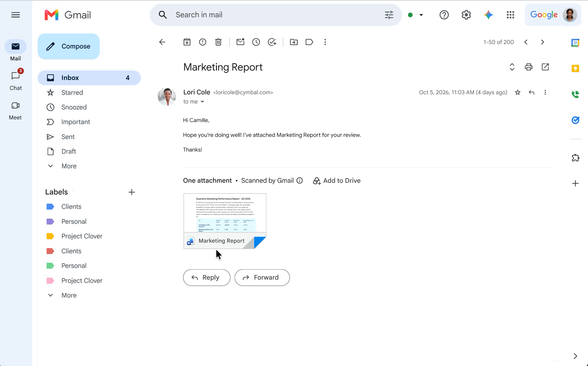Image resolution: width=588 pixels, height=366 pixels.
Task: Expand More under Inbox folders
Action: [69, 166]
